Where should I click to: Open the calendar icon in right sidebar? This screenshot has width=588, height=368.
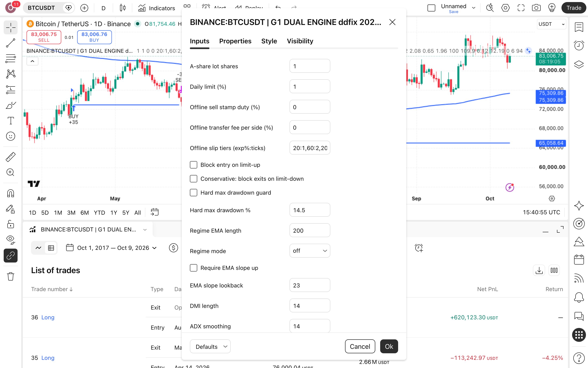pyautogui.click(x=579, y=260)
